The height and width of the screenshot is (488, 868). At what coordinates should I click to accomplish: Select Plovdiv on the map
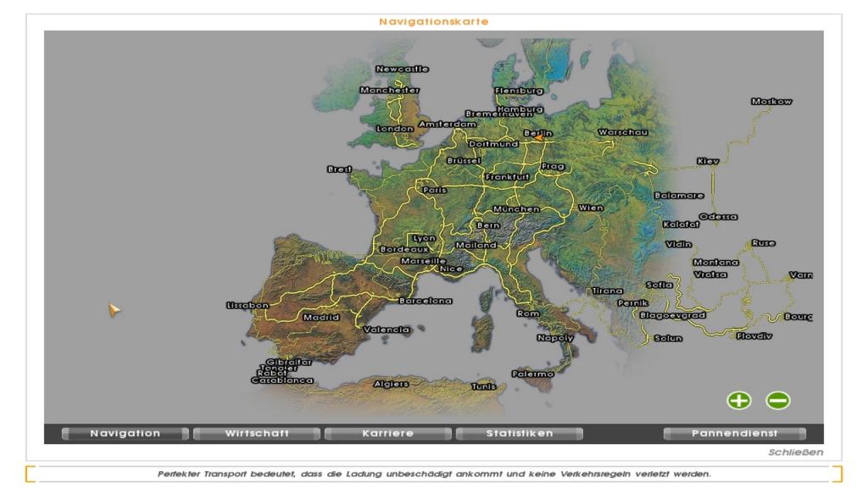(x=754, y=336)
